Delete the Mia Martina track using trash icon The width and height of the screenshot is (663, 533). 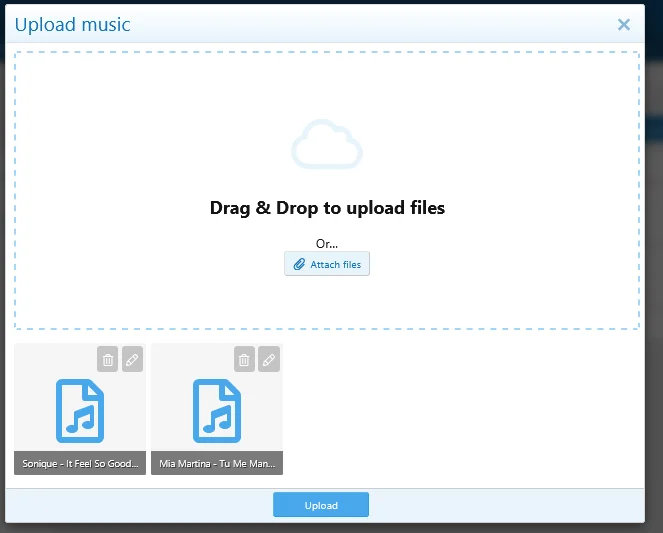point(244,359)
